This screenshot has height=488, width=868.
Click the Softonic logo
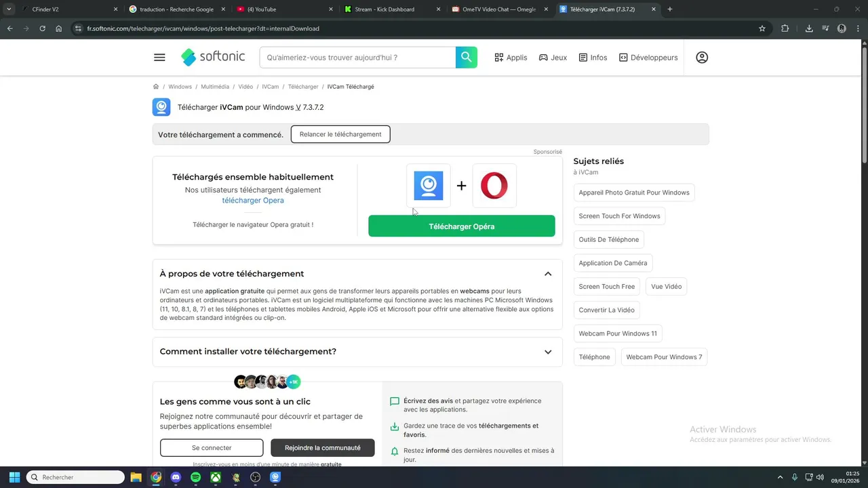click(213, 58)
